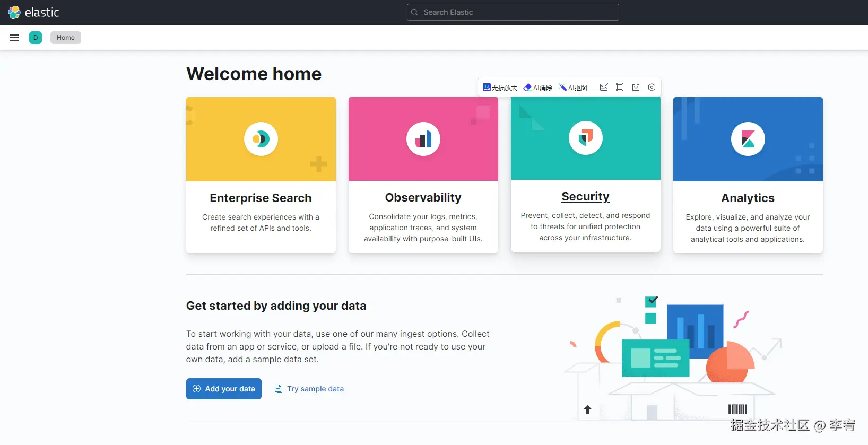Open the Observability card title
The image size is (868, 445).
[423, 197]
